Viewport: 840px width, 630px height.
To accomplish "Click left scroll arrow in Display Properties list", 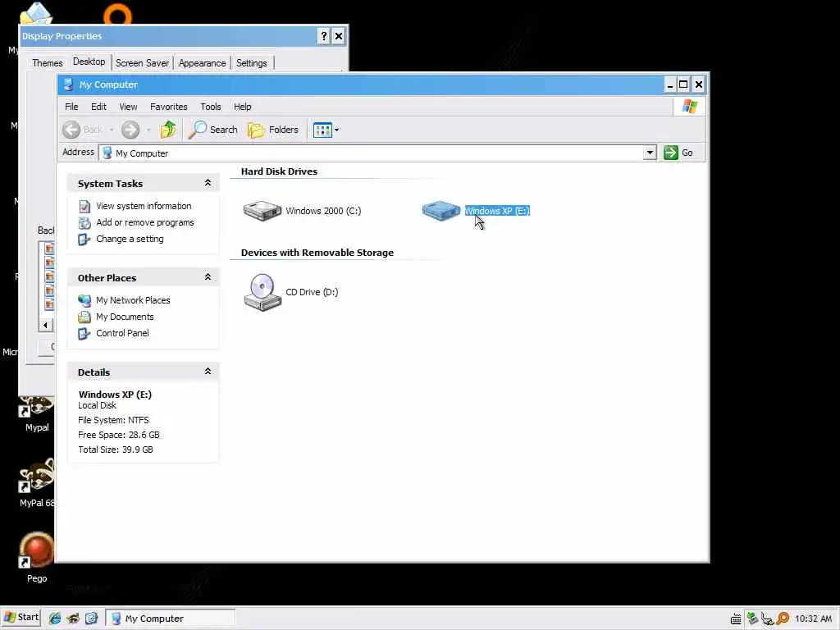I will pos(46,325).
